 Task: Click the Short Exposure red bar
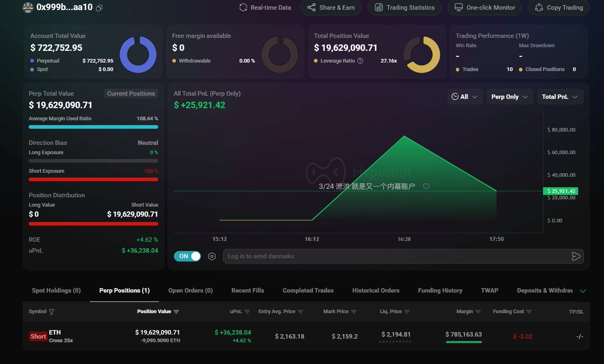point(94,179)
